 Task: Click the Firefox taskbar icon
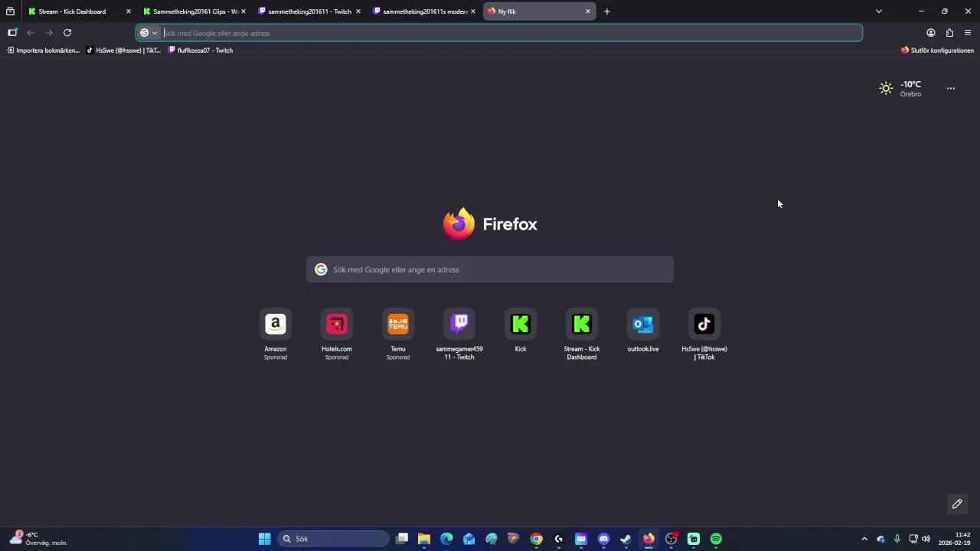(x=648, y=539)
